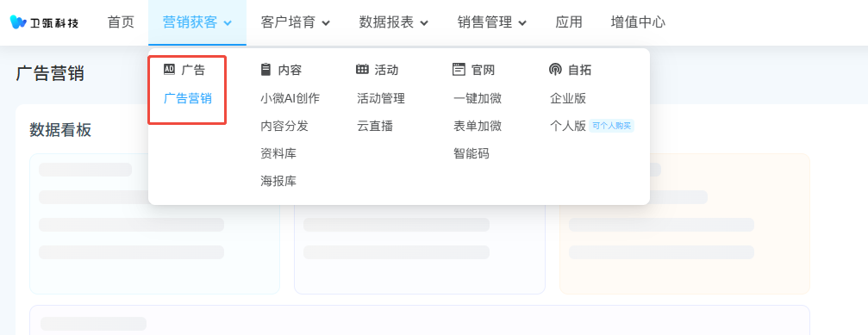Expand the 营销获客 chevron arrow
The image size is (868, 335).
pyautogui.click(x=228, y=23)
